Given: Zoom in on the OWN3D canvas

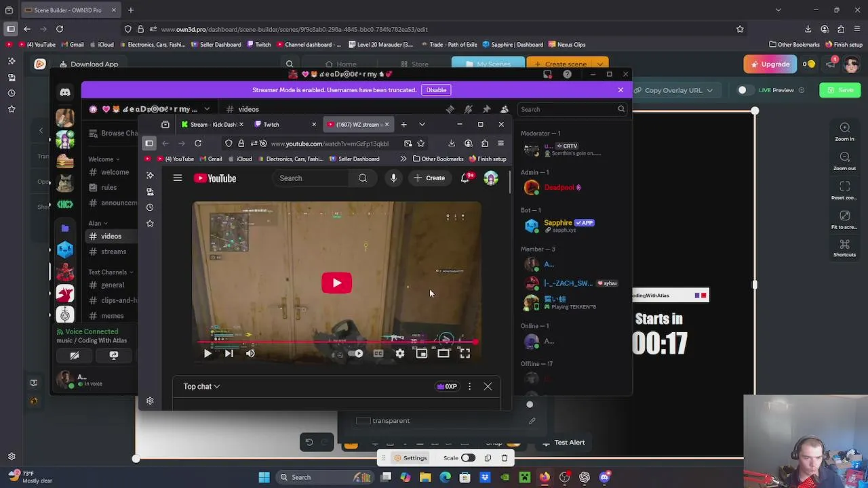Looking at the screenshot, I should [844, 131].
